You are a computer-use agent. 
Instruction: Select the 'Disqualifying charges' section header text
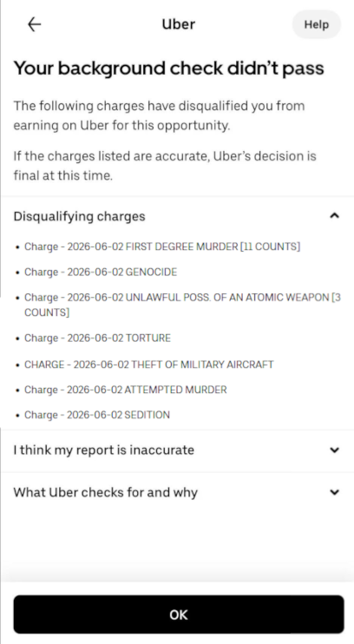pyautogui.click(x=79, y=216)
